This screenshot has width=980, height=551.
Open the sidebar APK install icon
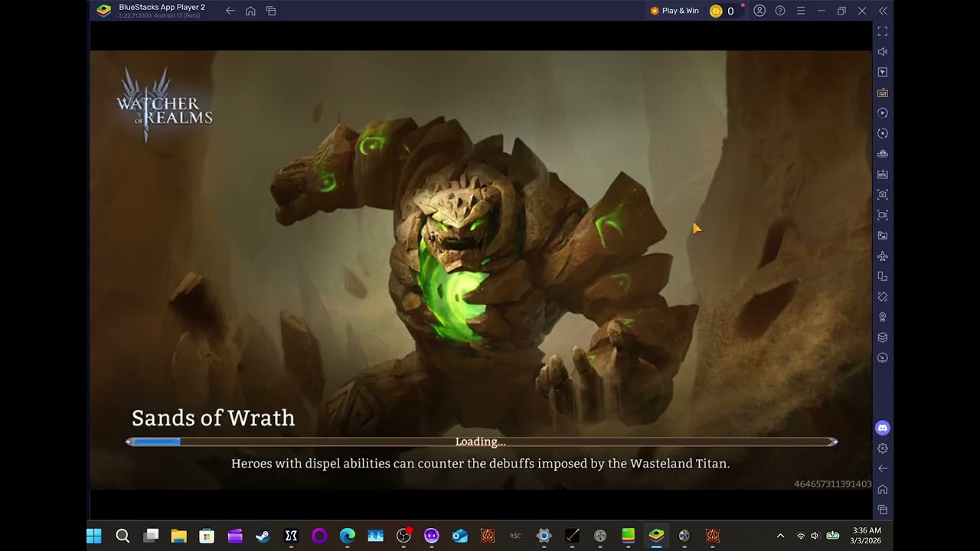click(883, 174)
